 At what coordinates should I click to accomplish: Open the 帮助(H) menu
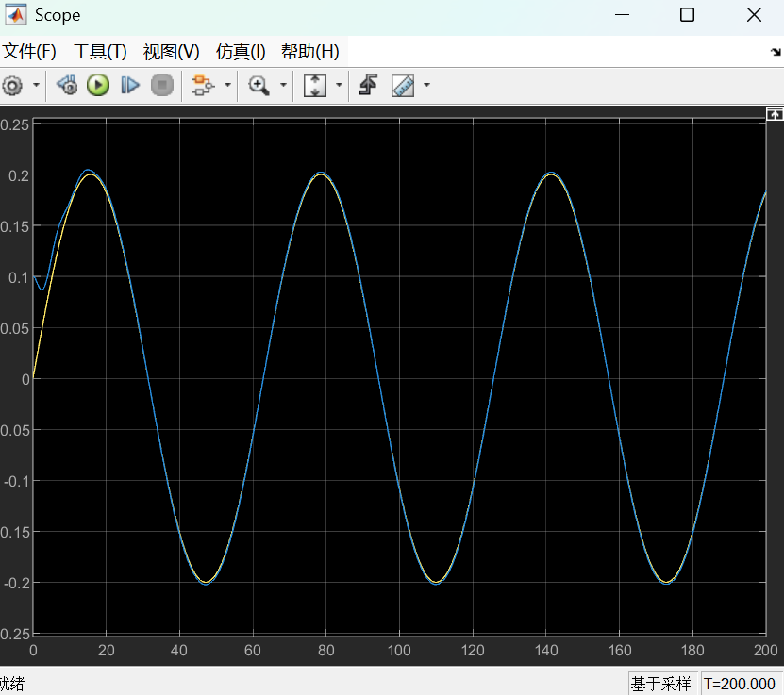coord(309,52)
